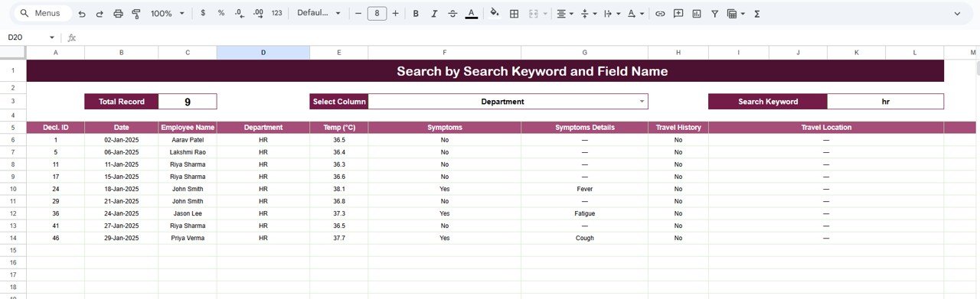
Task: Select the Fever symptoms detail cell
Action: [585, 189]
